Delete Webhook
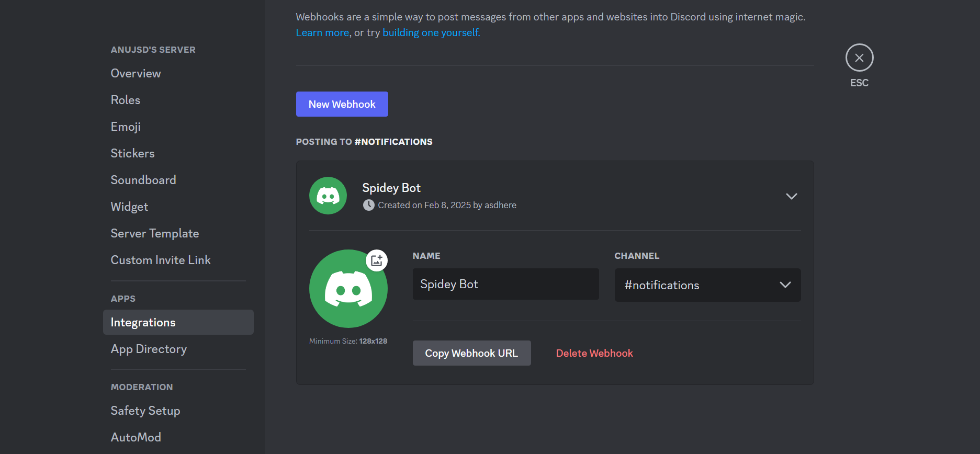980x454 pixels. point(594,353)
